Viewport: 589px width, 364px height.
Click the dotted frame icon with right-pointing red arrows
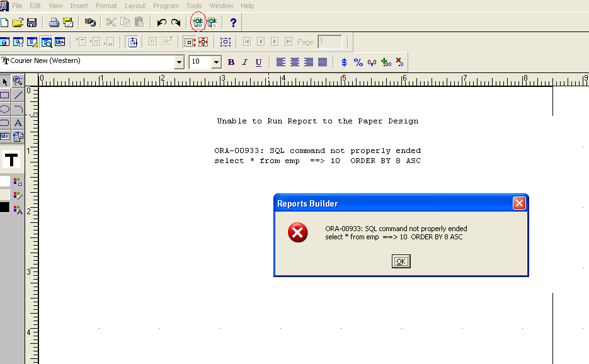tap(190, 42)
